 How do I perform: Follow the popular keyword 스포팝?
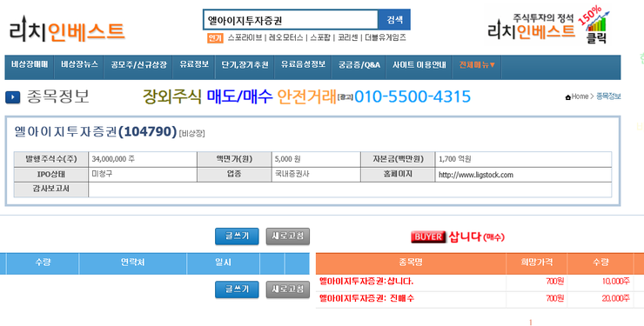(x=320, y=37)
